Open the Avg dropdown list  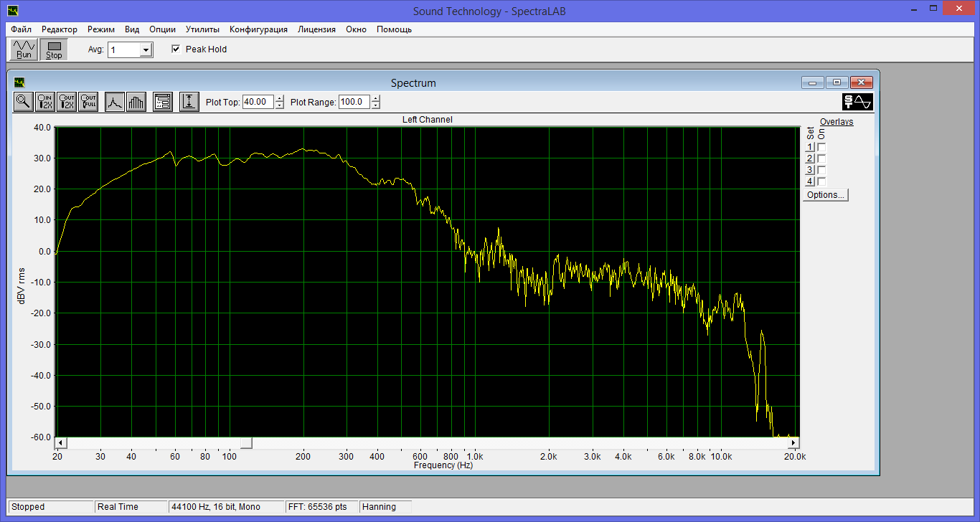pyautogui.click(x=146, y=50)
